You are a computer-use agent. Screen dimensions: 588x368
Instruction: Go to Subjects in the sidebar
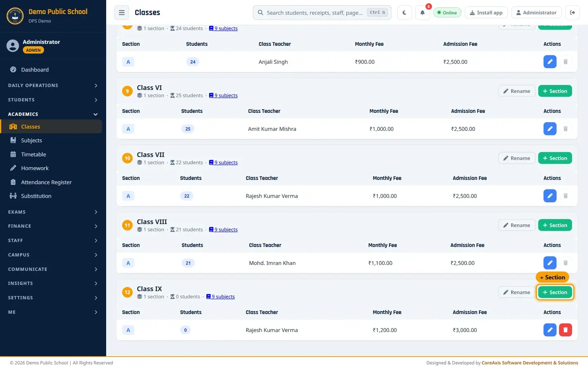51,140
